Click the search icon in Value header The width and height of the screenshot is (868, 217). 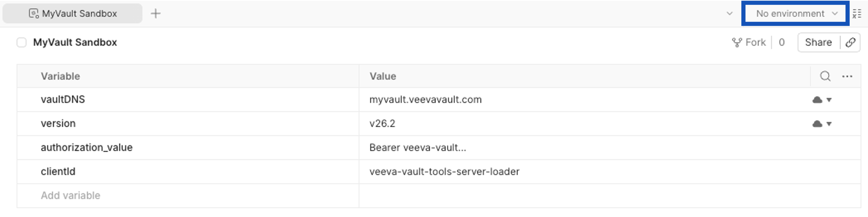[825, 76]
